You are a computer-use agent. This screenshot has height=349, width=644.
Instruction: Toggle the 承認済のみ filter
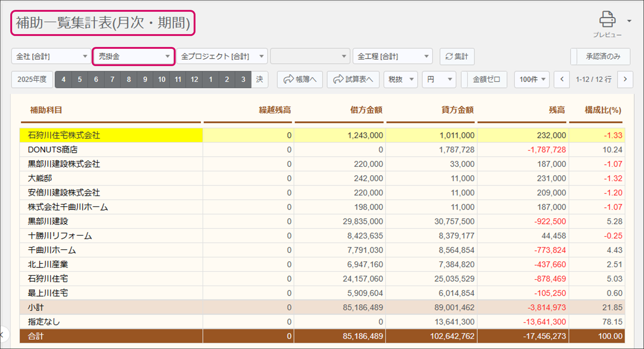[600, 57]
